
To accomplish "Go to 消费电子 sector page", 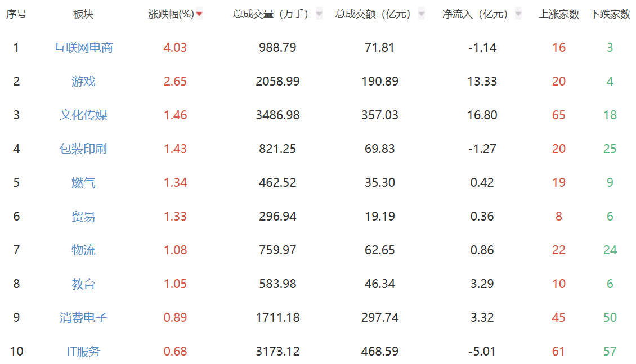I will [x=83, y=318].
